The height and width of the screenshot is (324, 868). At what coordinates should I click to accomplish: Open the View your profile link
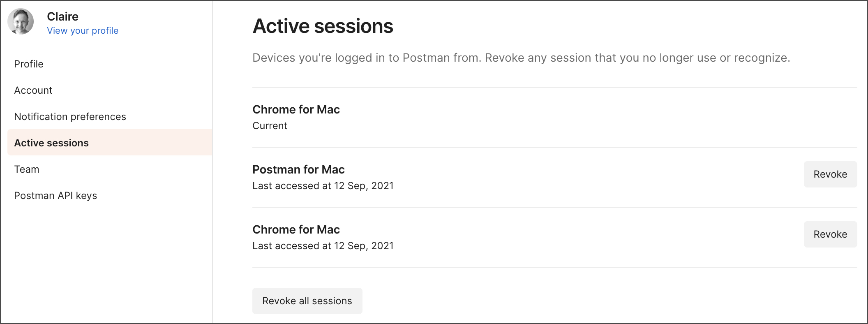click(83, 31)
